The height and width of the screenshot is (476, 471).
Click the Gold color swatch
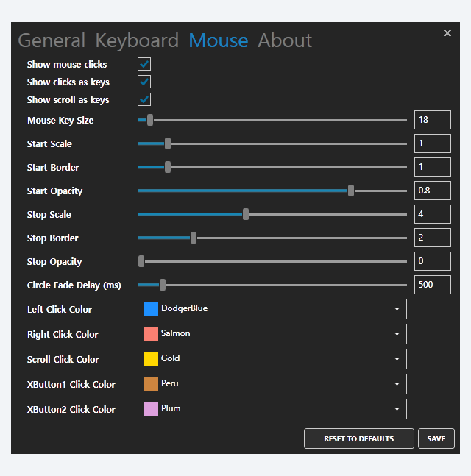151,359
